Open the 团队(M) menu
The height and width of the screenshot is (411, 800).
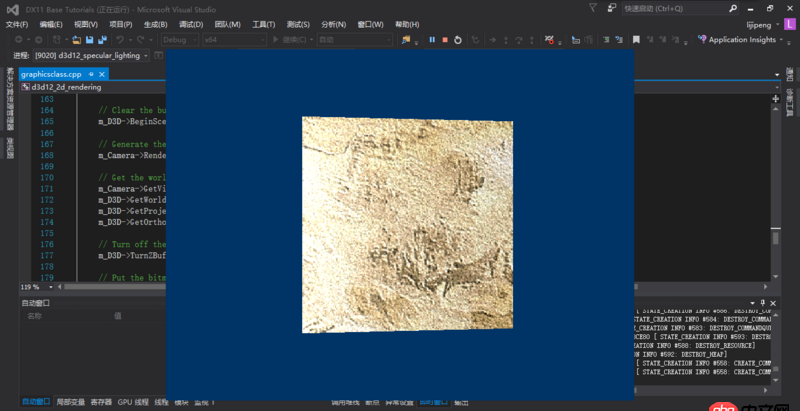point(228,24)
